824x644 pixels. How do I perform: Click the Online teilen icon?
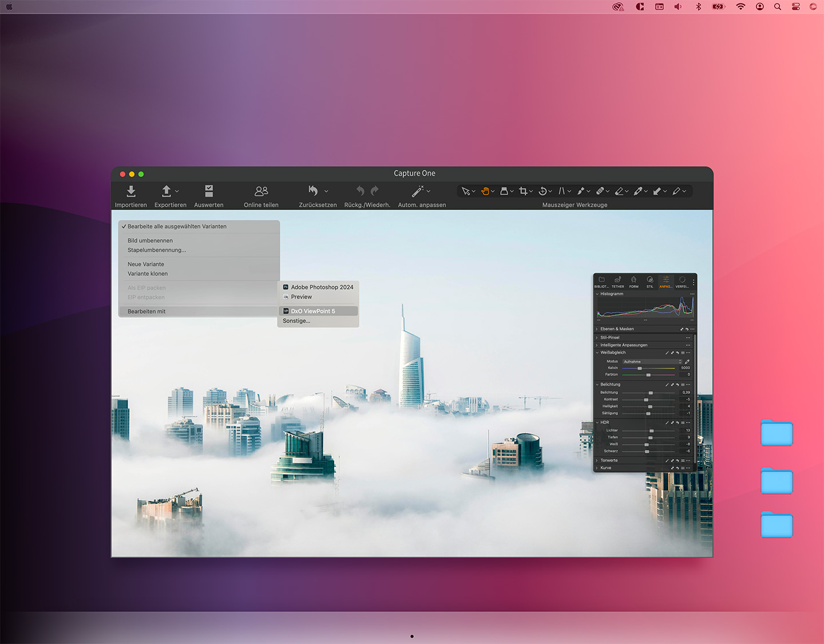[261, 191]
